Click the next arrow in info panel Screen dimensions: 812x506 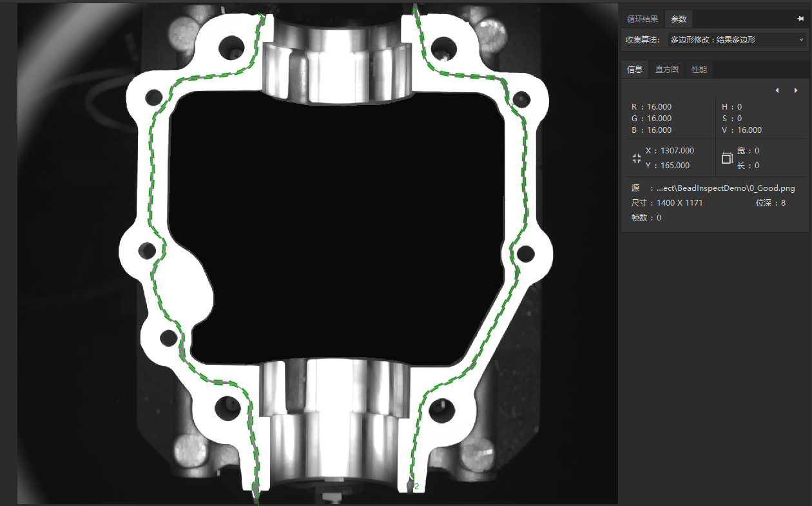tap(796, 90)
